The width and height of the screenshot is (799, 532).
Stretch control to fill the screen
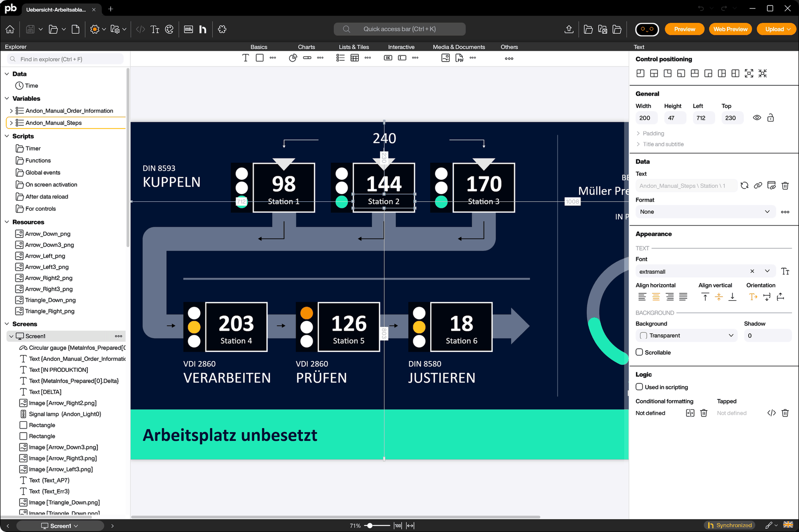(749, 74)
